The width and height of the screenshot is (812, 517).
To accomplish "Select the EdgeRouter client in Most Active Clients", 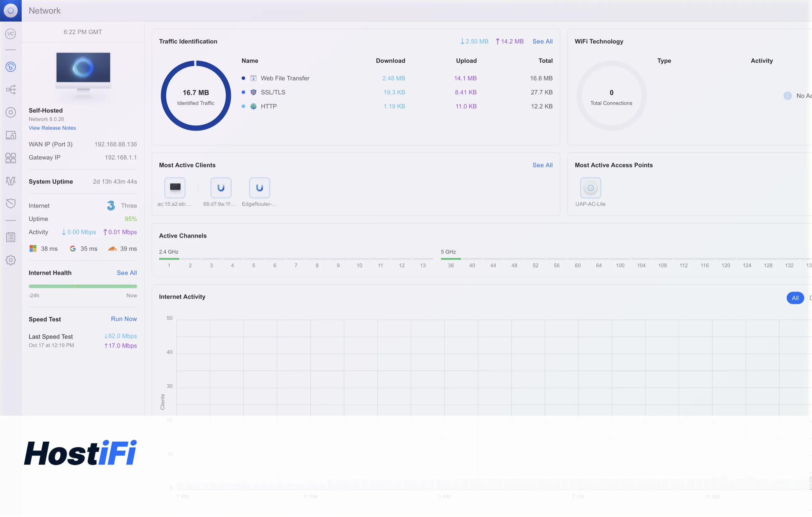I will pos(259,188).
